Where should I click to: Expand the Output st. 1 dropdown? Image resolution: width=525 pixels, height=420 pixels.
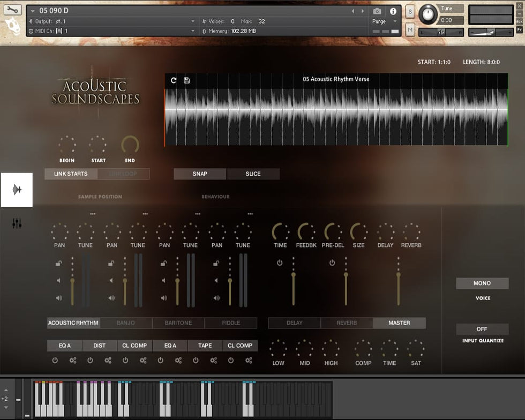193,21
